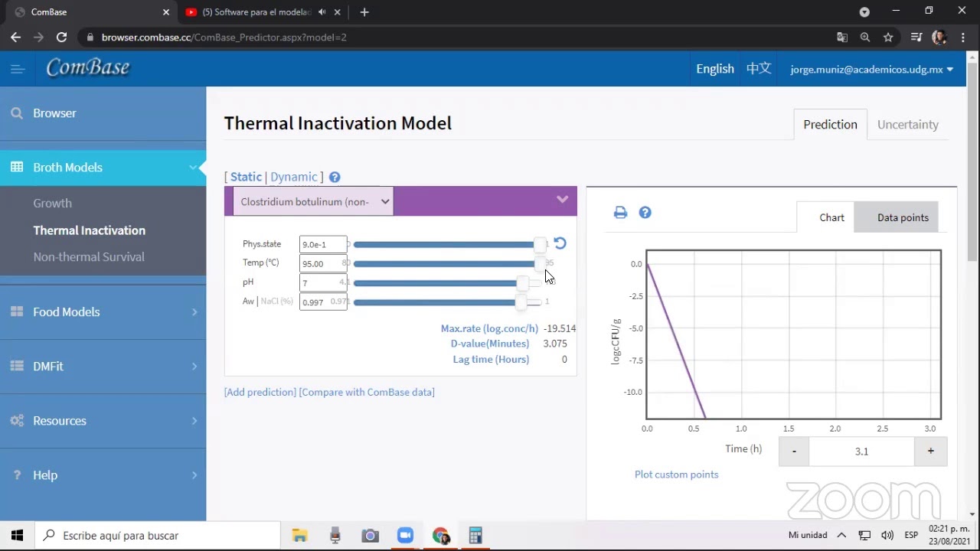The width and height of the screenshot is (980, 551).
Task: Open Non-thermal Survival model
Action: 89,256
